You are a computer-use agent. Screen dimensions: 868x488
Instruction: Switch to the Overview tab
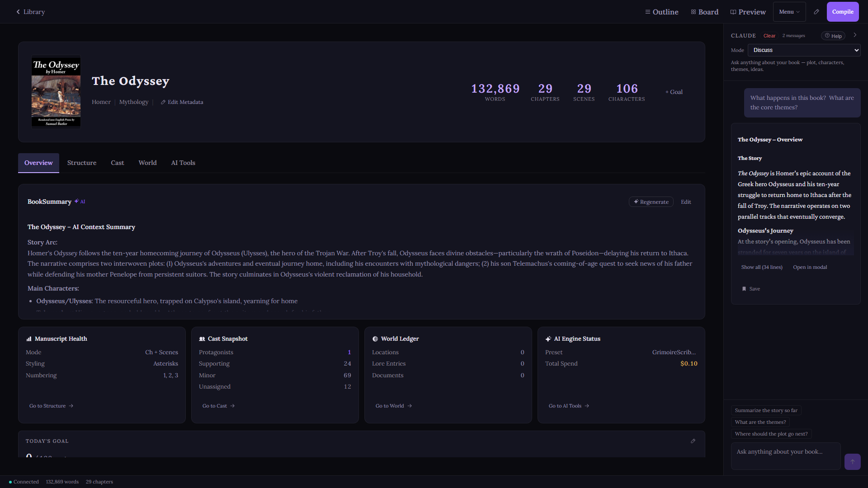click(38, 163)
